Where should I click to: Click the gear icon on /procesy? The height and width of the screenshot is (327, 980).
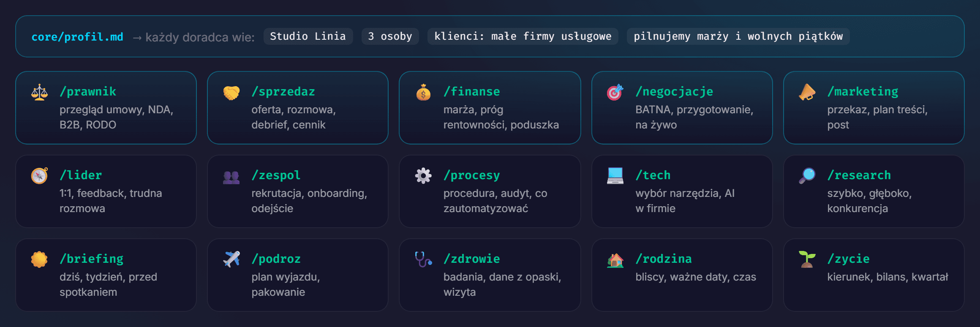[x=423, y=176]
